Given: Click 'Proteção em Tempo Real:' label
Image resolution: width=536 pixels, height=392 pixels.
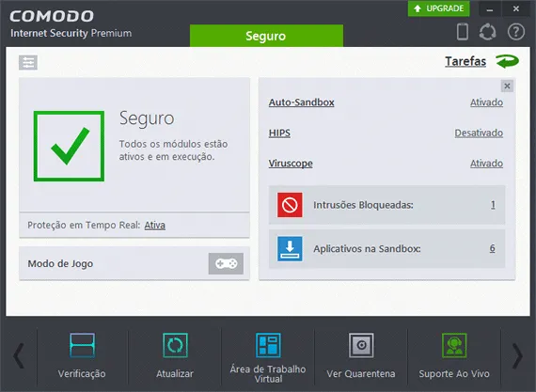Looking at the screenshot, I should (84, 226).
